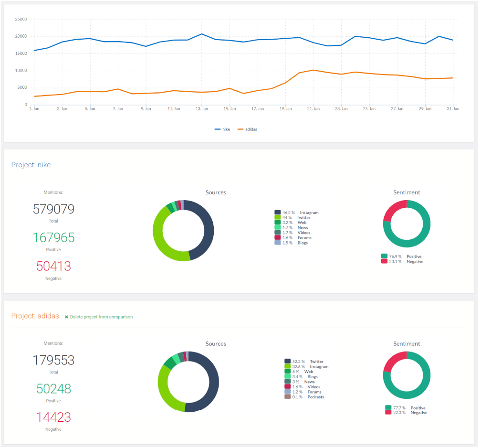Click the green delete icon beside adidas project
The image size is (481, 448).
tap(66, 317)
